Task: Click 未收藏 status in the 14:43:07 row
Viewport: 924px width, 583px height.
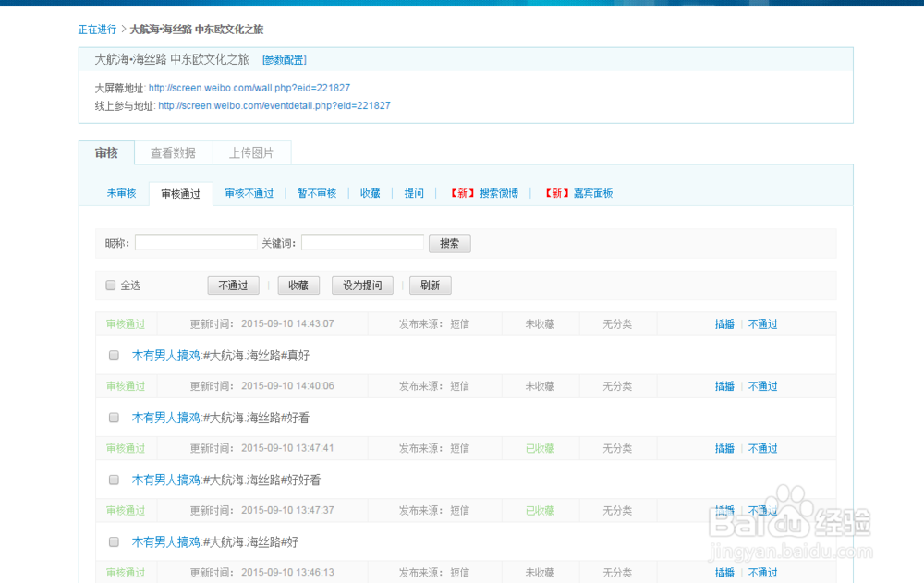Action: click(540, 324)
